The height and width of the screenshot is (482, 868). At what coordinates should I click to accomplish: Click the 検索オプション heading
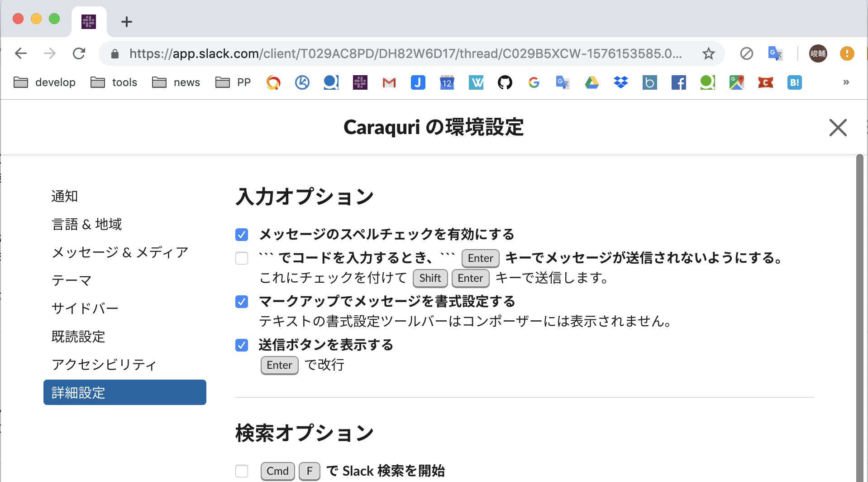(x=305, y=433)
